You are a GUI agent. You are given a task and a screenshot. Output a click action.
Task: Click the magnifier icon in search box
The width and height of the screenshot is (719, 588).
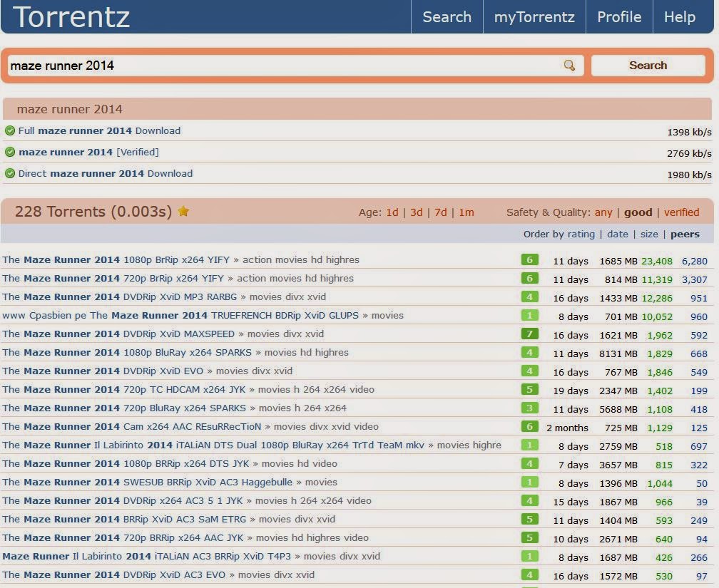pyautogui.click(x=569, y=66)
